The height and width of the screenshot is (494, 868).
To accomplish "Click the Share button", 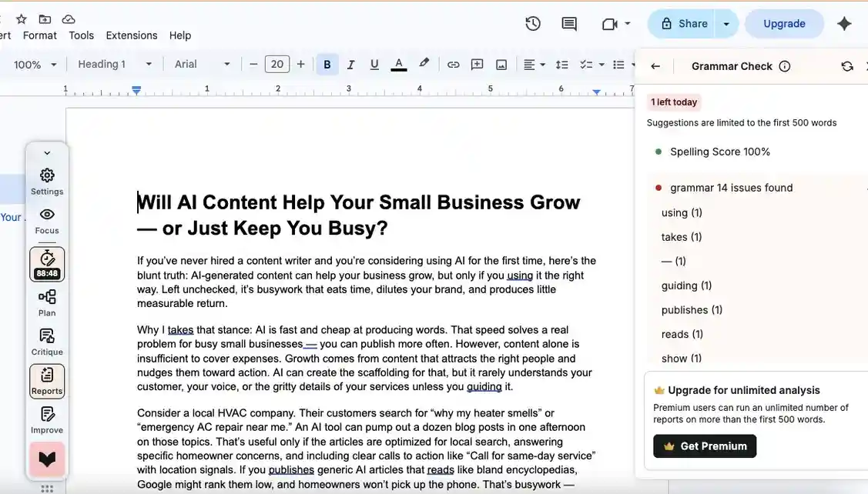I will coord(684,24).
